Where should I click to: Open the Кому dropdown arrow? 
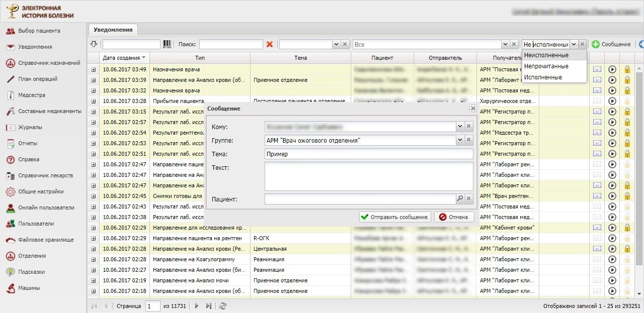(x=460, y=127)
